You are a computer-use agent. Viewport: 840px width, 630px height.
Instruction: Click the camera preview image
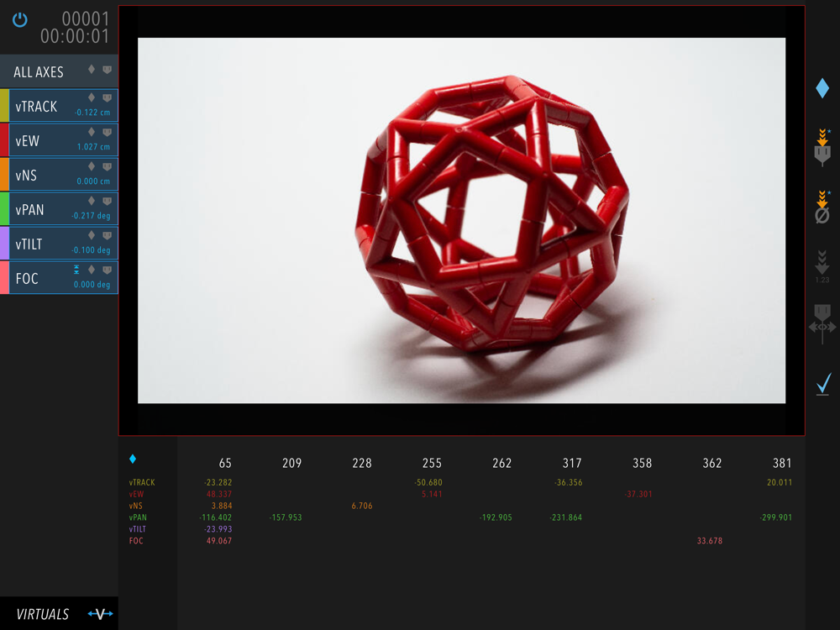click(x=462, y=220)
